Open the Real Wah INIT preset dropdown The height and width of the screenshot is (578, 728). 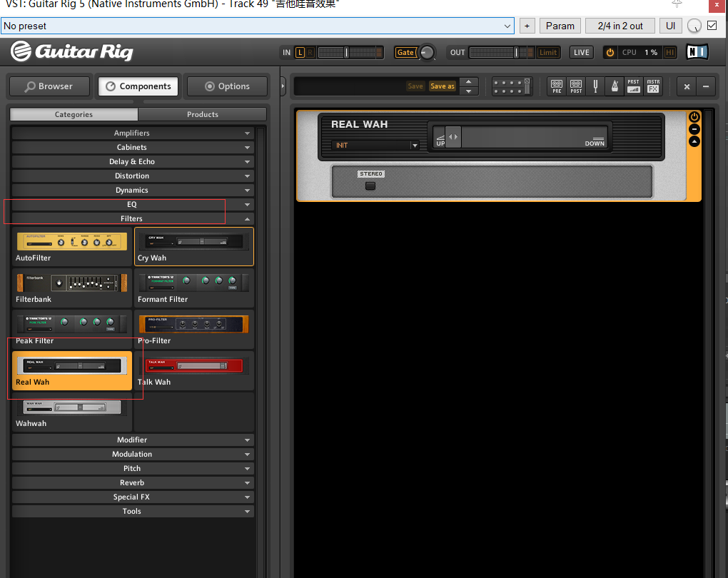click(375, 146)
